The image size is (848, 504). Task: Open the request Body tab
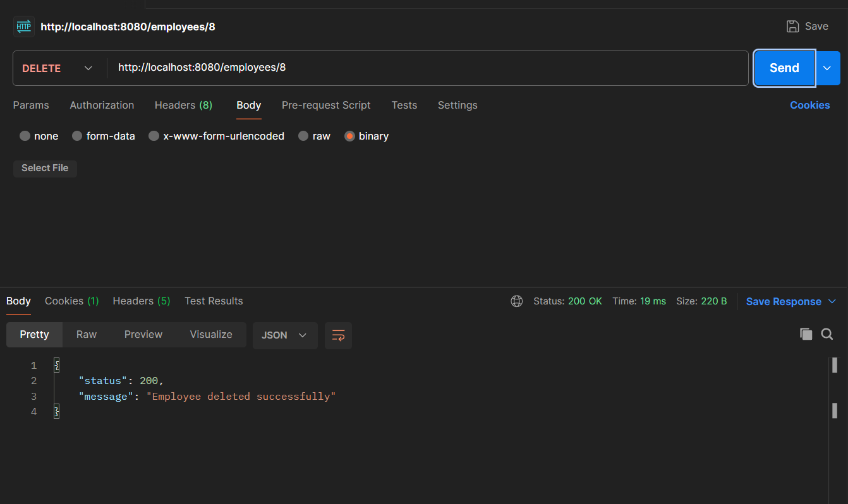pos(249,105)
